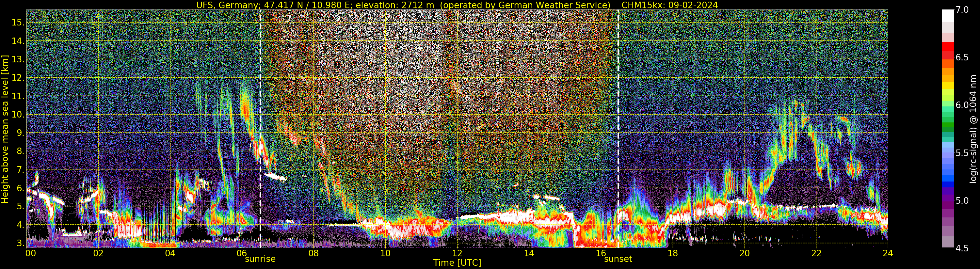Viewport: 980px width, 269px height.
Task: Click the colorbar value '5.0'
Action: tap(962, 200)
